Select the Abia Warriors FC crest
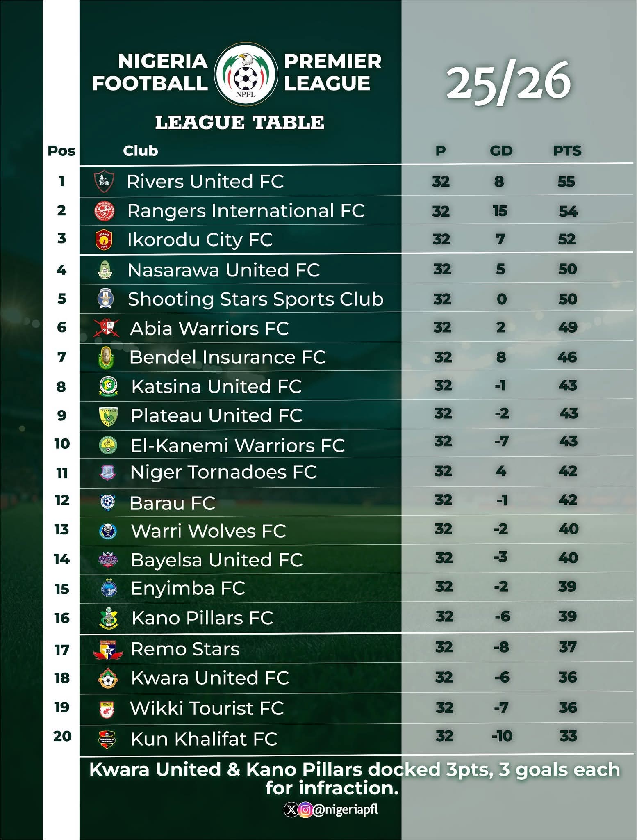The height and width of the screenshot is (840, 637). click(106, 328)
